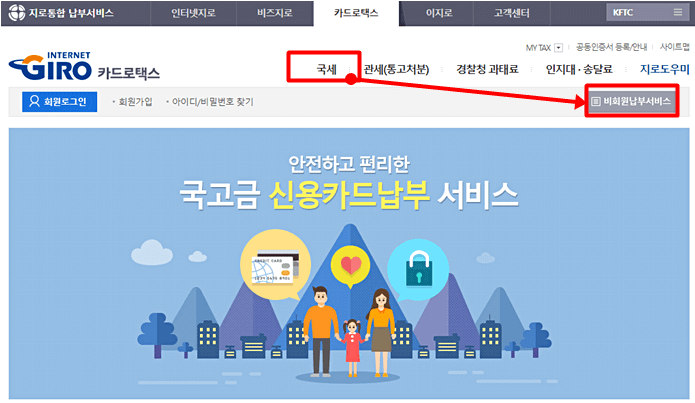This screenshot has width=695, height=403.
Task: Select 관세(통고처분) menu item
Action: click(x=397, y=69)
